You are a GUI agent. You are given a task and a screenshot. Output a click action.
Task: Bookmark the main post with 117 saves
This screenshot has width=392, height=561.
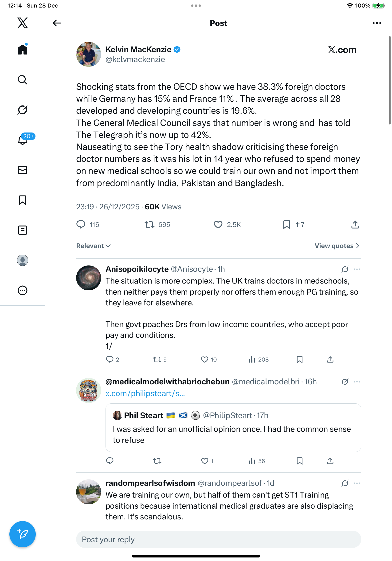[287, 225]
